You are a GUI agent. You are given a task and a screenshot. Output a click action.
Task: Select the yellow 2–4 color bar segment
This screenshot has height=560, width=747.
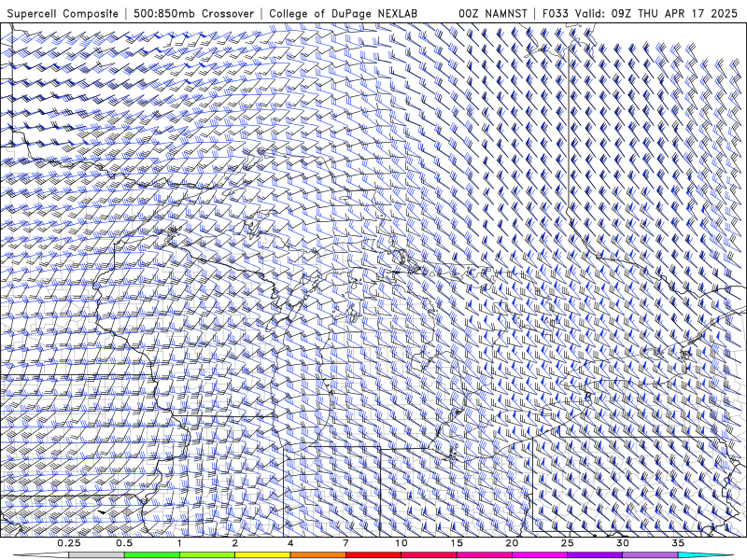262,555
